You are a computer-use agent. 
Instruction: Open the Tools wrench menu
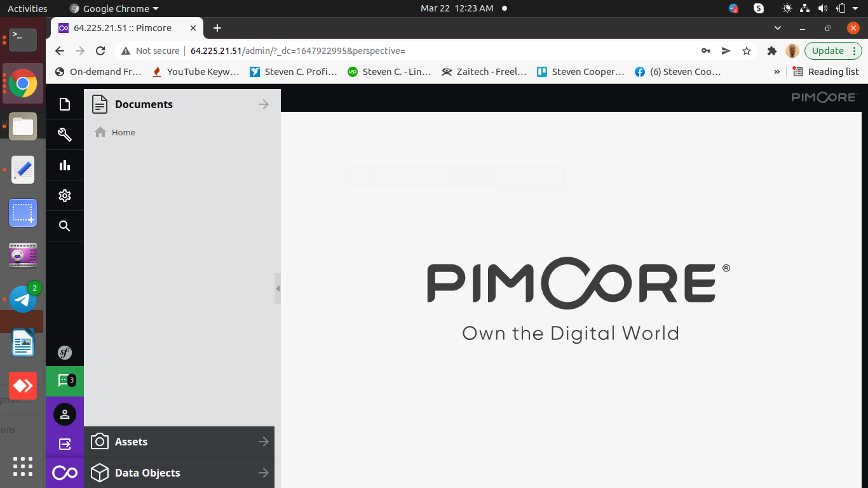(x=64, y=134)
